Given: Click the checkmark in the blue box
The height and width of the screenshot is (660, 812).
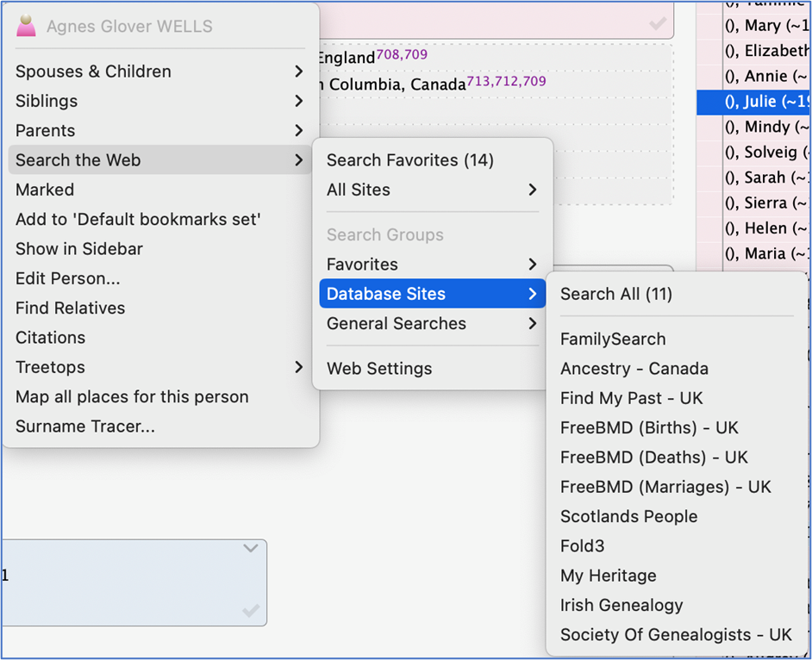Looking at the screenshot, I should click(x=251, y=611).
